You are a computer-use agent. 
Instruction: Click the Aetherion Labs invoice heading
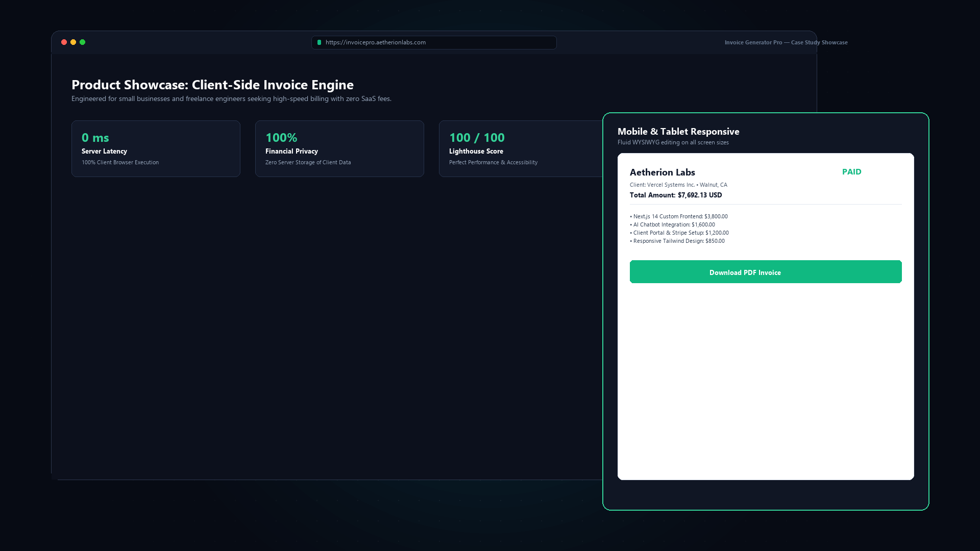[x=662, y=172]
